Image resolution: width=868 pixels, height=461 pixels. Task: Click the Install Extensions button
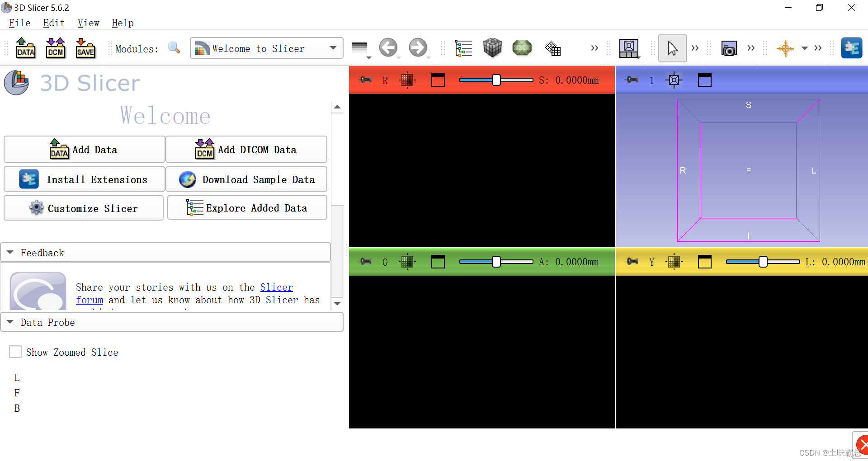pyautogui.click(x=84, y=179)
